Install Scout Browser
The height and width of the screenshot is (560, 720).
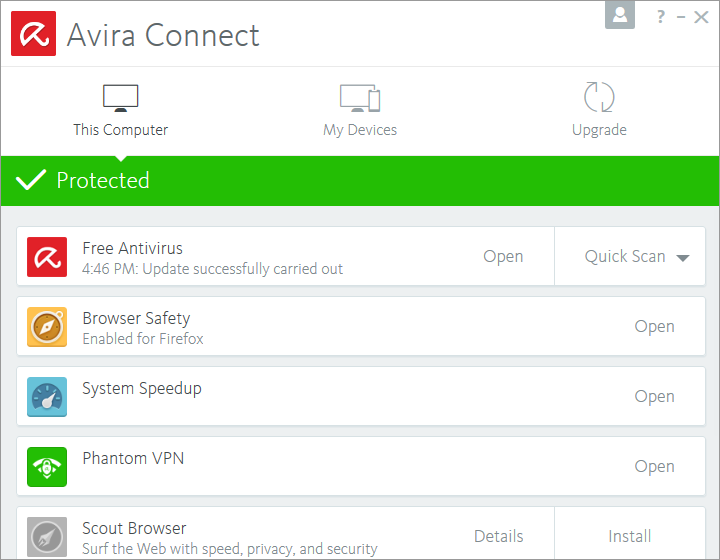click(x=630, y=537)
